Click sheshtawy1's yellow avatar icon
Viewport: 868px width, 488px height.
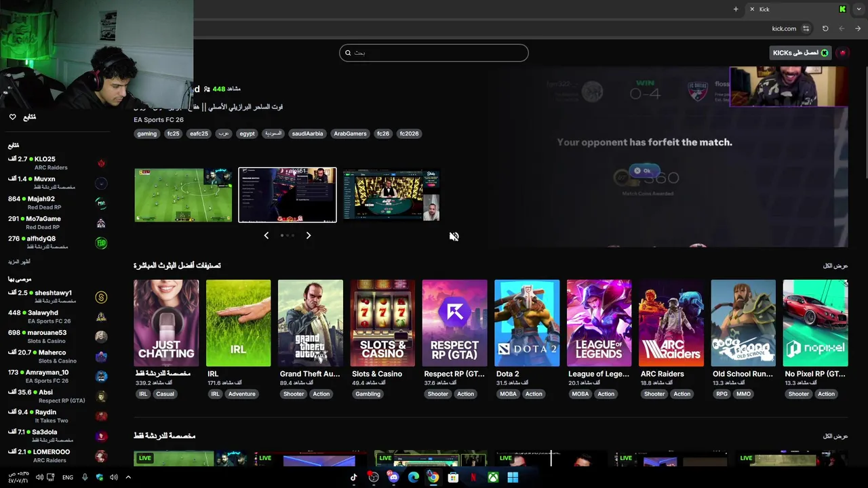pos(101,297)
